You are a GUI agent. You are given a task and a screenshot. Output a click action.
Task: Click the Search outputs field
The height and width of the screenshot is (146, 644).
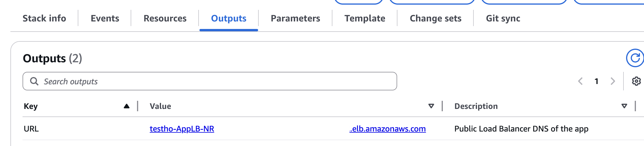(x=210, y=81)
